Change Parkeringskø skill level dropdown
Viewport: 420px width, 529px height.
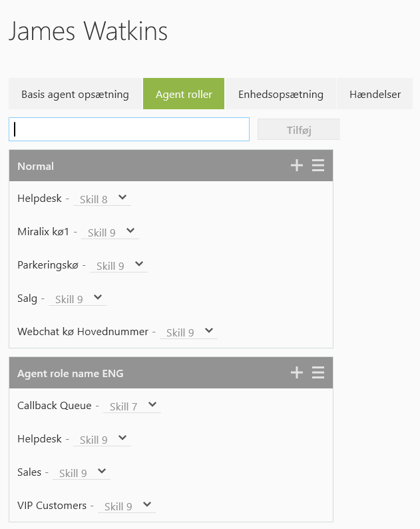click(x=118, y=265)
